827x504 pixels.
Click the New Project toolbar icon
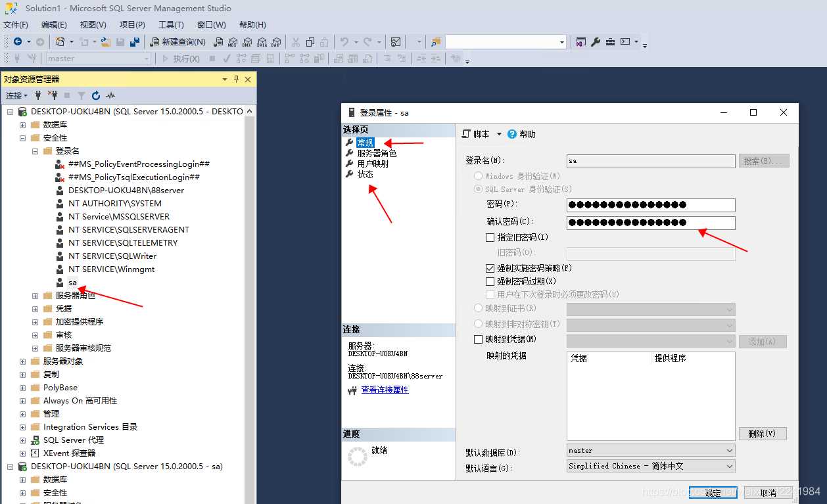tap(60, 41)
